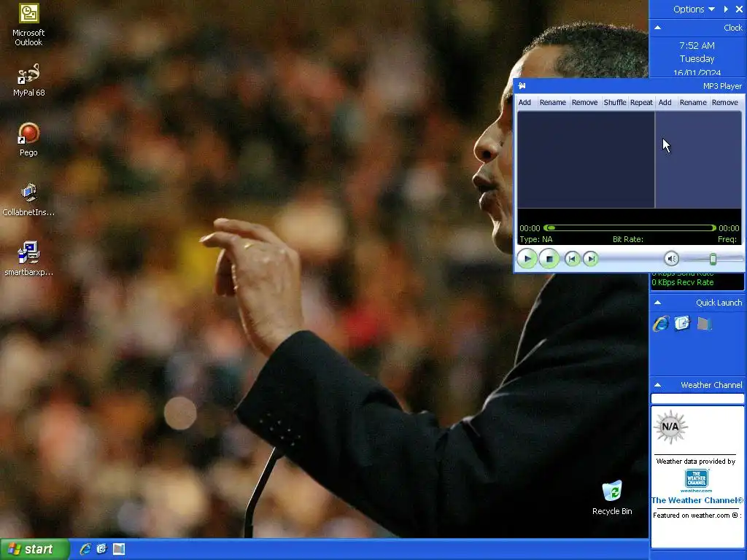Click the middle taskbar quick launch icon
The width and height of the screenshot is (747, 560).
(102, 549)
